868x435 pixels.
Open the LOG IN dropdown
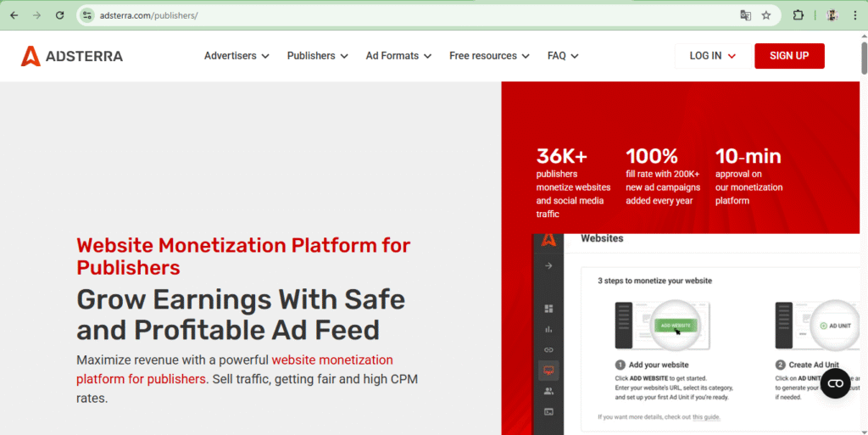click(713, 56)
